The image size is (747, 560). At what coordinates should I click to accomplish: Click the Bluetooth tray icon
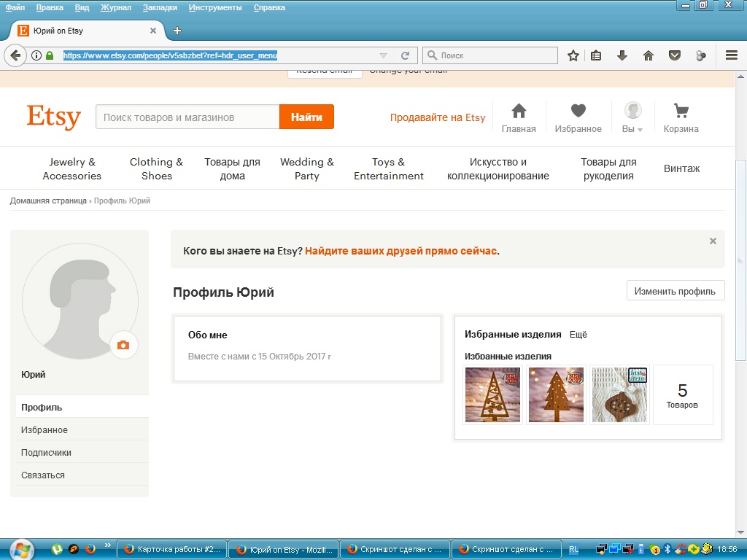(667, 550)
